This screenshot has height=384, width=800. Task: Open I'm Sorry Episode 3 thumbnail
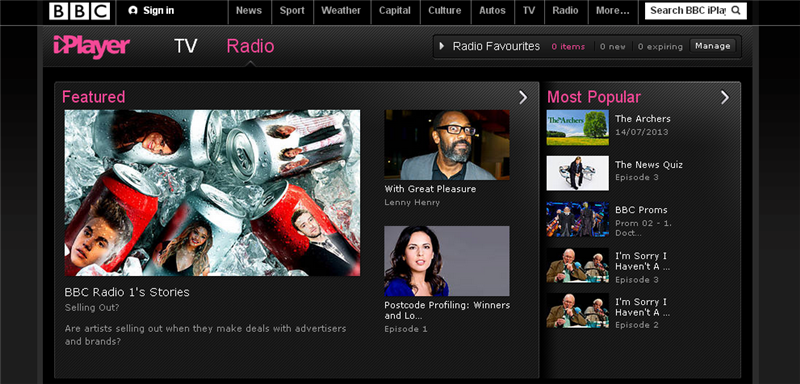tap(578, 265)
